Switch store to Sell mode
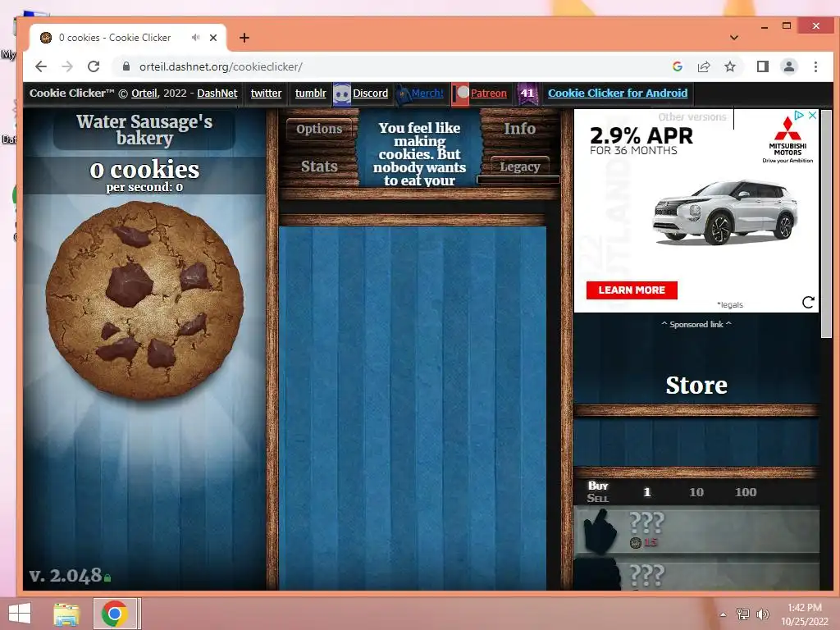 point(598,498)
